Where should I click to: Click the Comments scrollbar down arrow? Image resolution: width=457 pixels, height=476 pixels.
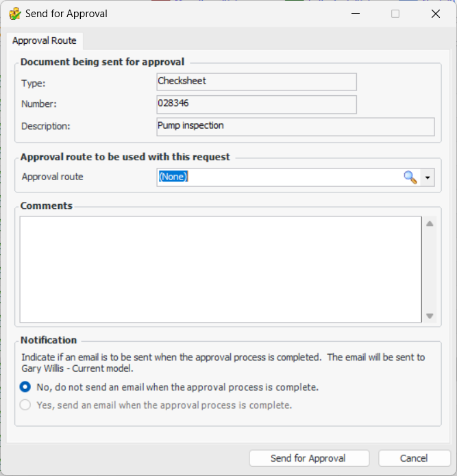(430, 316)
